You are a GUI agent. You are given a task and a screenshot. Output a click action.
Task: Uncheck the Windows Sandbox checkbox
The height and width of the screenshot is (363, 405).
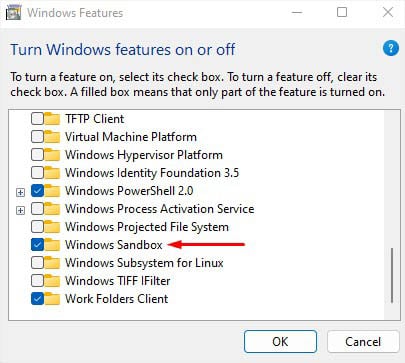37,245
